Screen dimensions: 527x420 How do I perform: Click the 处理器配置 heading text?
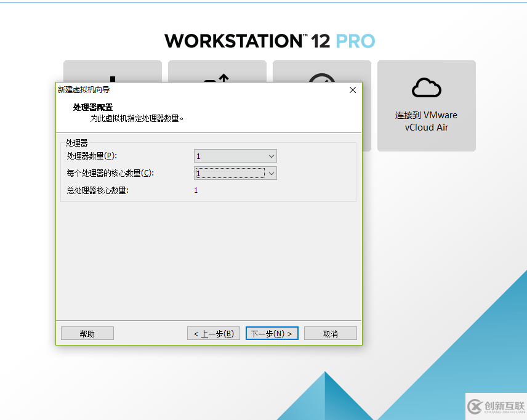point(93,107)
